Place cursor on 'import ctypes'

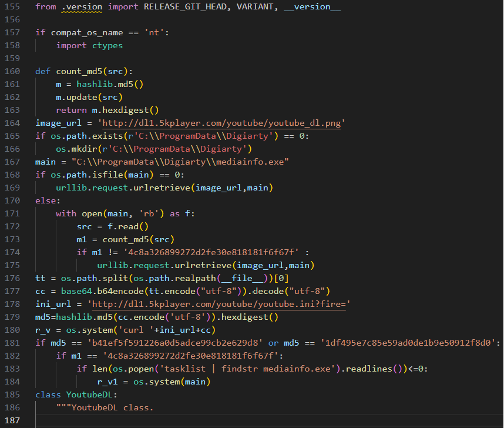pyautogui.click(x=89, y=46)
